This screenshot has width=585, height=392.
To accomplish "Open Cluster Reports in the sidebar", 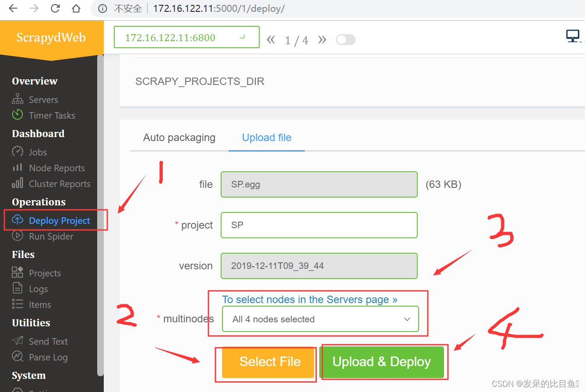I will (x=60, y=184).
